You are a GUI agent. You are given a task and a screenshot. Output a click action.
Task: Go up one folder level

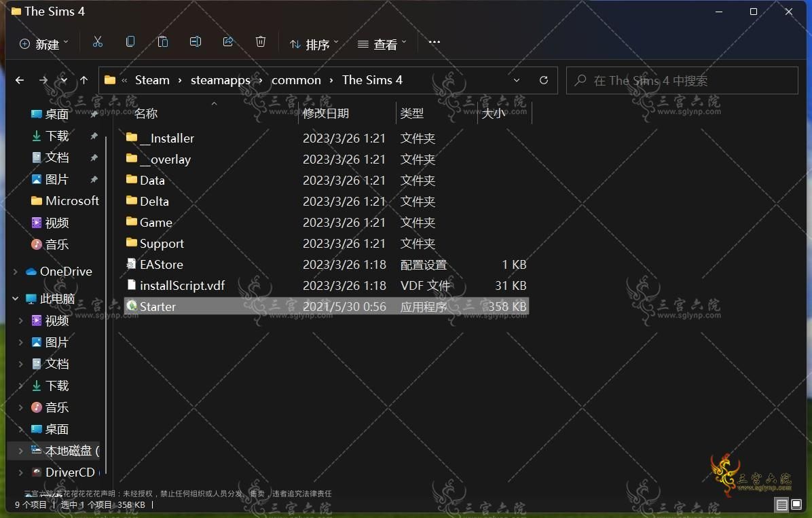[x=84, y=80]
